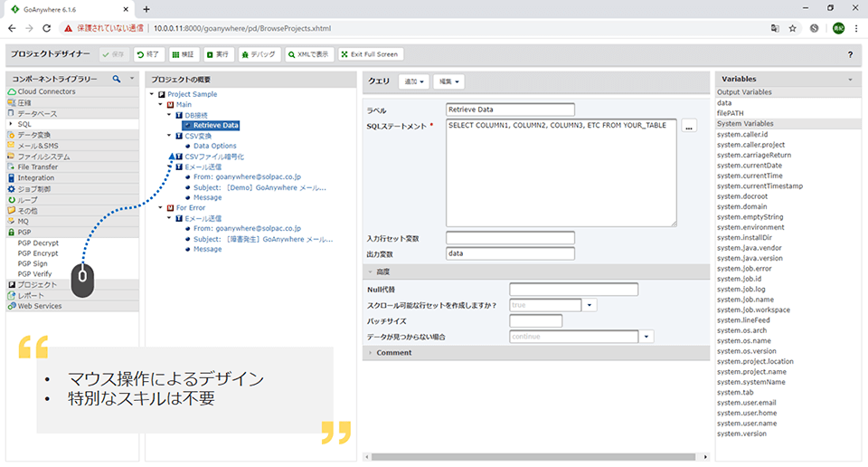Click the 終了 exit toolbar button

149,54
